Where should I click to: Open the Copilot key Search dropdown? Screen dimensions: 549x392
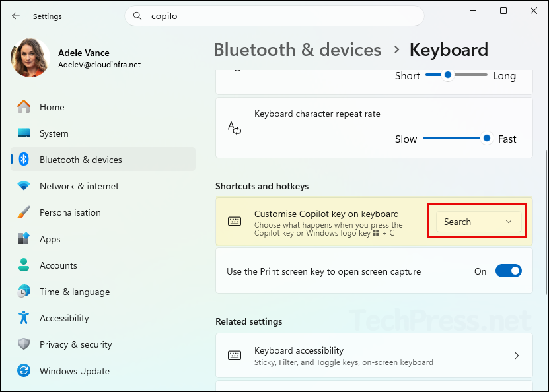click(x=476, y=222)
